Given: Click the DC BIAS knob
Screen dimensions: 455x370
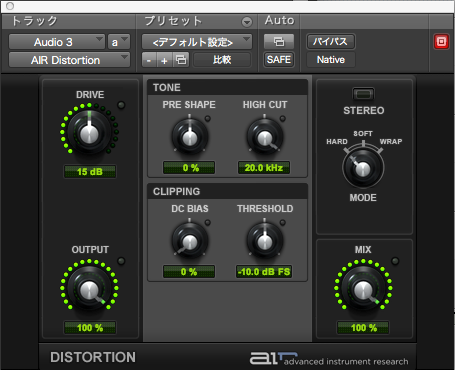Looking at the screenshot, I should pyautogui.click(x=190, y=241).
